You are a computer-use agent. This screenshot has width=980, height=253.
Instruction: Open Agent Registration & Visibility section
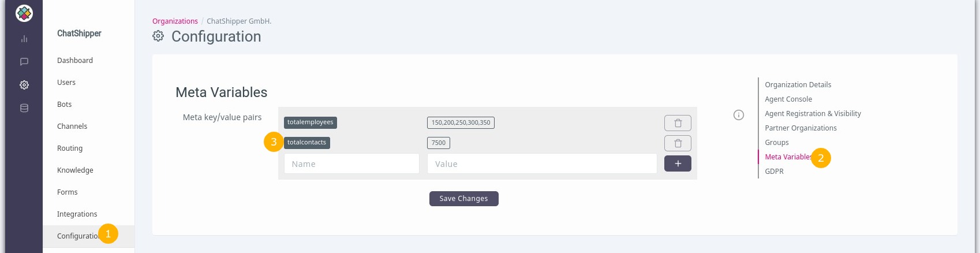pyautogui.click(x=813, y=114)
